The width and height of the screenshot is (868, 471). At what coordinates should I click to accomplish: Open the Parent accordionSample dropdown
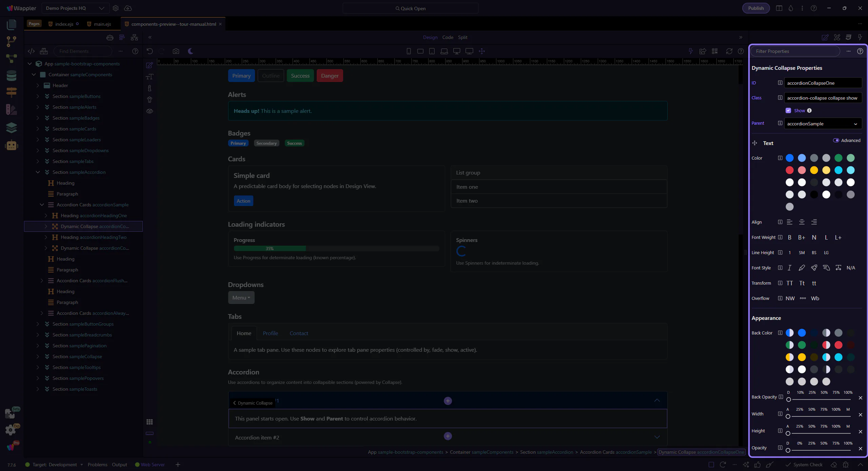pyautogui.click(x=823, y=124)
